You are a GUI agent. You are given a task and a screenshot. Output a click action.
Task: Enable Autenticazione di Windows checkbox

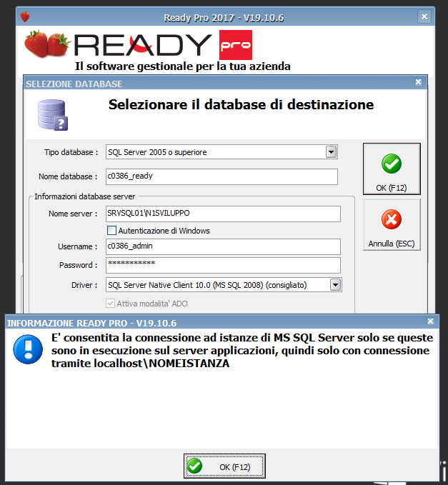tap(111, 231)
